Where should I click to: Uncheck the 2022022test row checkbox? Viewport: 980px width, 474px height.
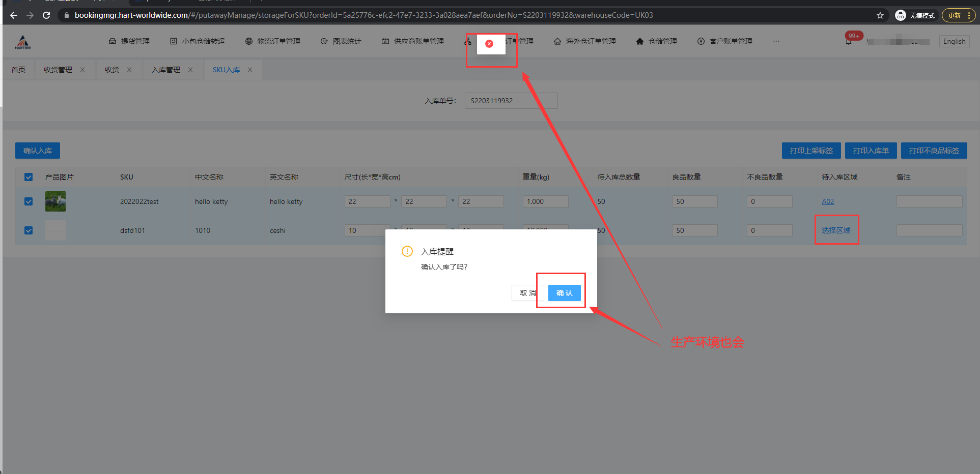(x=29, y=201)
